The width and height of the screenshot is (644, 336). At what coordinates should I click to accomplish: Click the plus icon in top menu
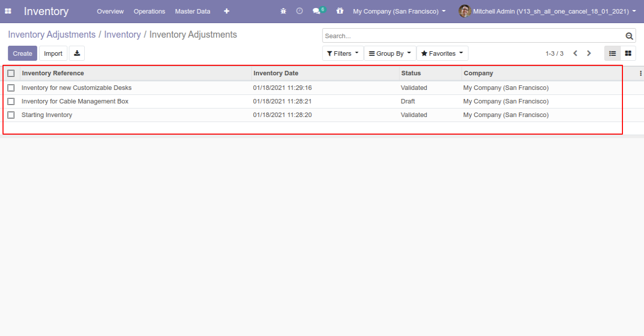pos(227,11)
